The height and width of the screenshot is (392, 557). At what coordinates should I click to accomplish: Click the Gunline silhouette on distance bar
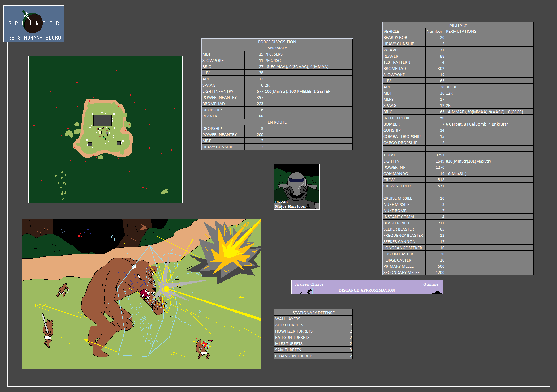(437, 292)
